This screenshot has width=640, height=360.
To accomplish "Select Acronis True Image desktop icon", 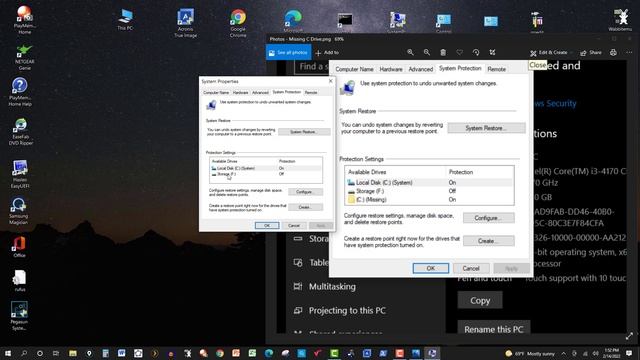I will click(185, 23).
